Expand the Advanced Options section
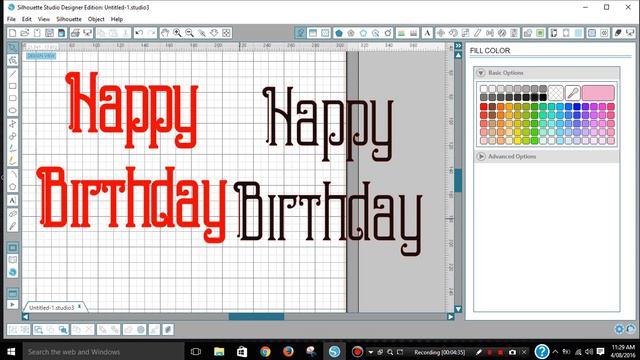Viewport: 640px width, 360px height. coord(481,156)
